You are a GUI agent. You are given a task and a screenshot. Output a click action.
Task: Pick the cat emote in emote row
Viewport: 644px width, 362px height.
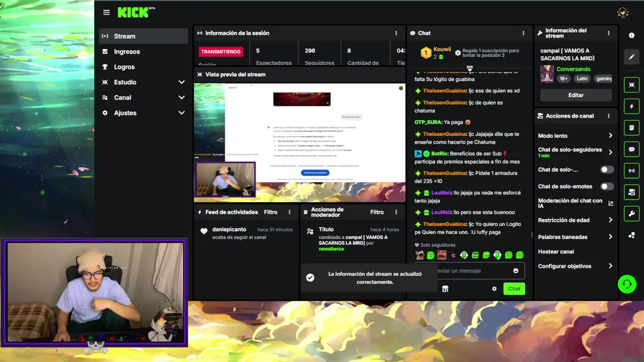tap(420, 255)
